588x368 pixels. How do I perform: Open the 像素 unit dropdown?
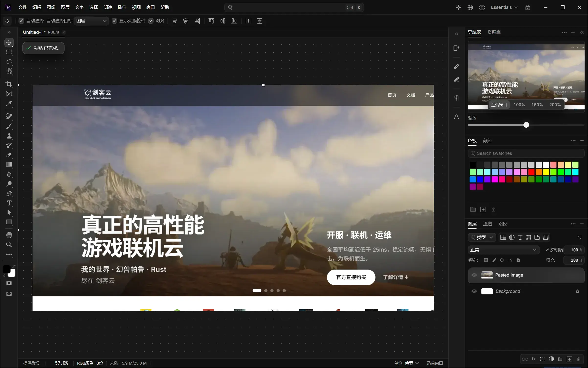coord(412,363)
